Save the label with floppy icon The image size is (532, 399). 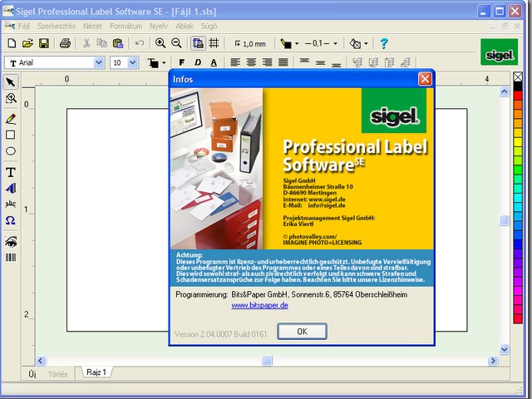coord(44,43)
